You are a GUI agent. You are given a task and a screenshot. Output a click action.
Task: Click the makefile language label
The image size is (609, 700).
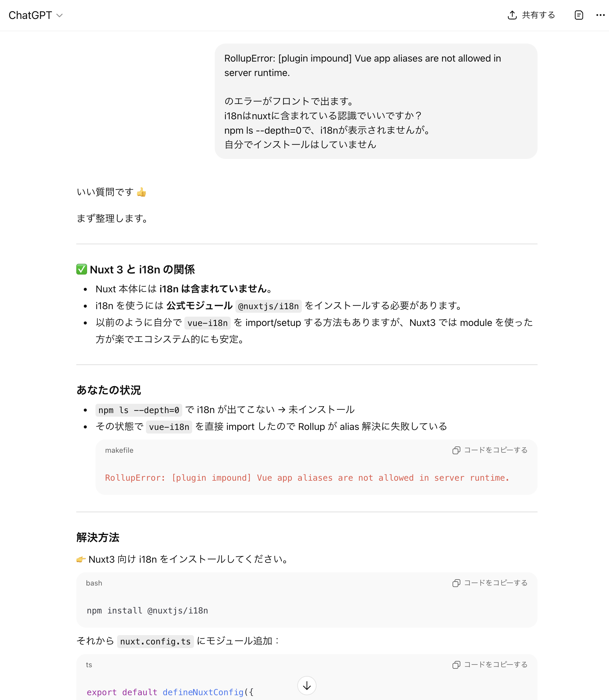click(x=119, y=450)
